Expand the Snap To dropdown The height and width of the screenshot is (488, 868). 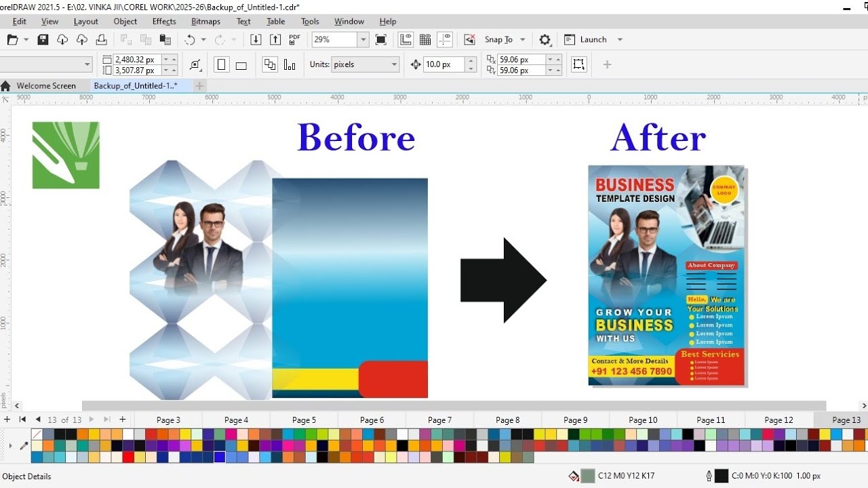[x=522, y=40]
